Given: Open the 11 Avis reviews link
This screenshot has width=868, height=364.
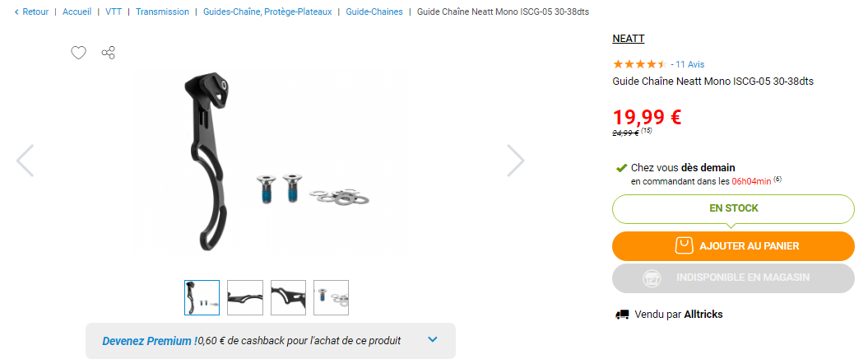Looking at the screenshot, I should coord(689,64).
